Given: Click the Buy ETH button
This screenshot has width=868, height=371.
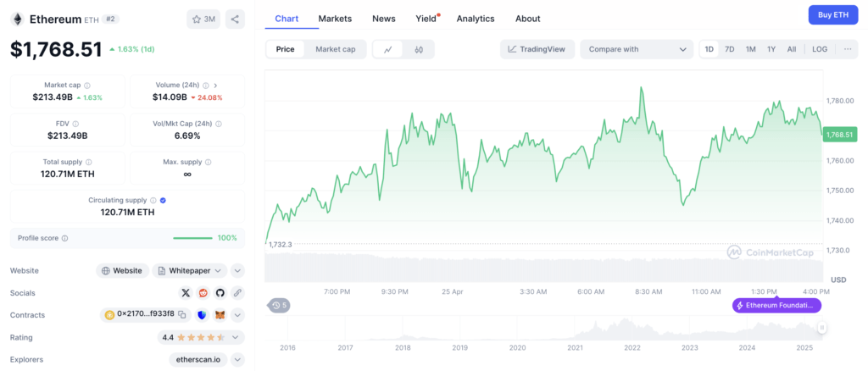Looking at the screenshot, I should [833, 15].
